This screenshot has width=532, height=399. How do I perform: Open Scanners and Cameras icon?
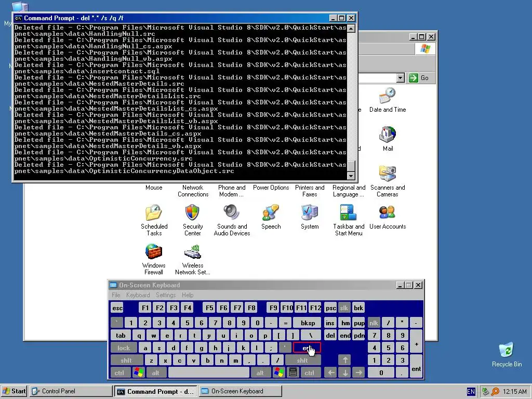coord(388,174)
